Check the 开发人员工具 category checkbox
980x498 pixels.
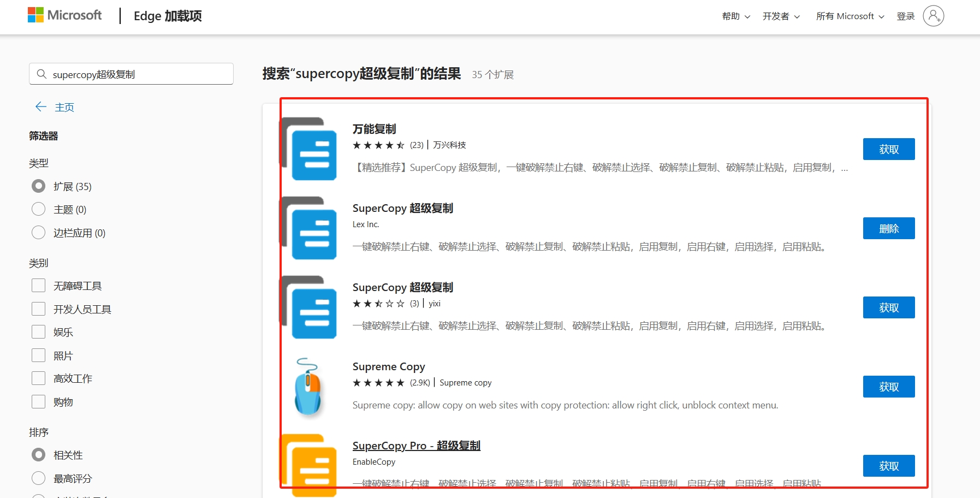pos(39,309)
